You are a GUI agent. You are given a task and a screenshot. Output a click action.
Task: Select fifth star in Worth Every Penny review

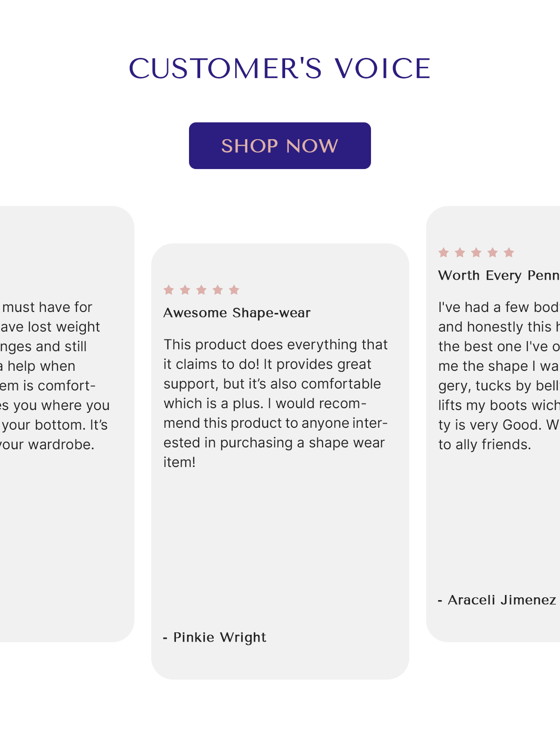coord(509,253)
